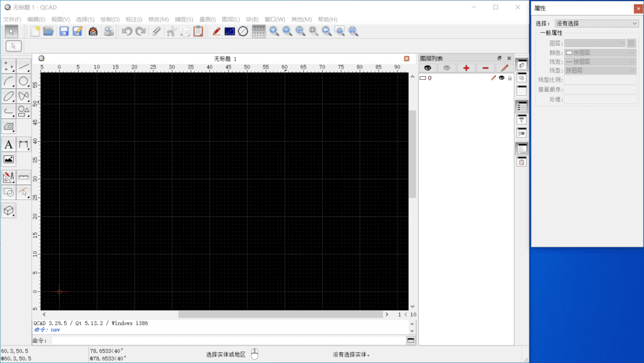
Task: Open the Point drawing tools
Action: point(9,67)
